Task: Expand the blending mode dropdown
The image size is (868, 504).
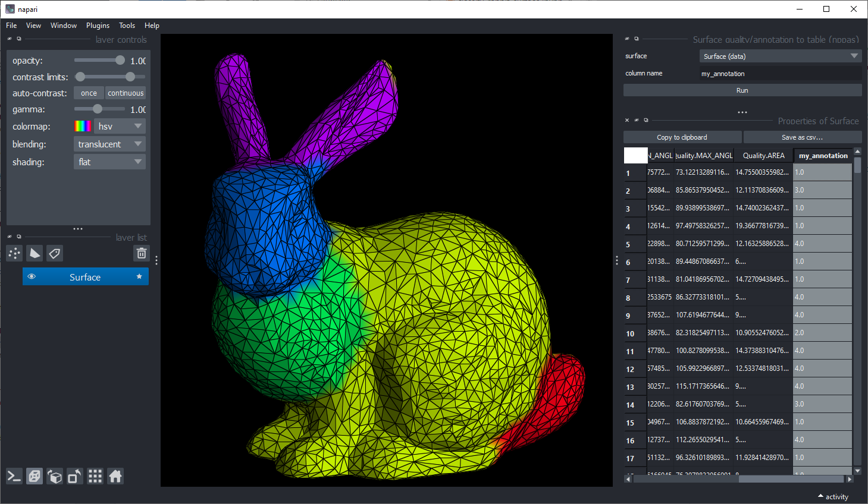Action: (109, 144)
